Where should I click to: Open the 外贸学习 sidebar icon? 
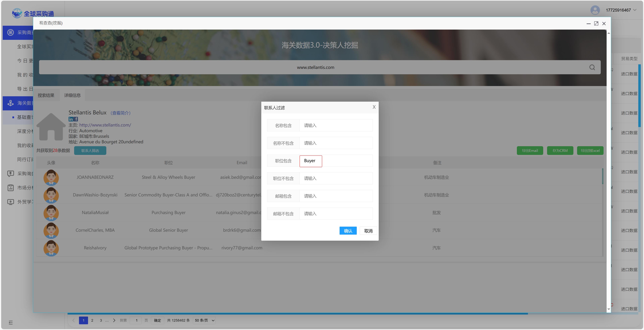click(11, 202)
